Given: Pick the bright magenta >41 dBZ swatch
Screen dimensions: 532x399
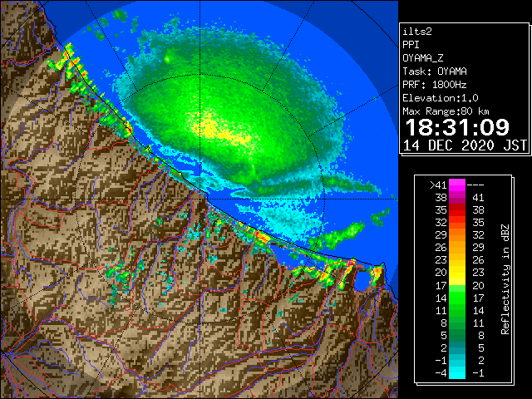Looking at the screenshot, I should pos(457,185).
